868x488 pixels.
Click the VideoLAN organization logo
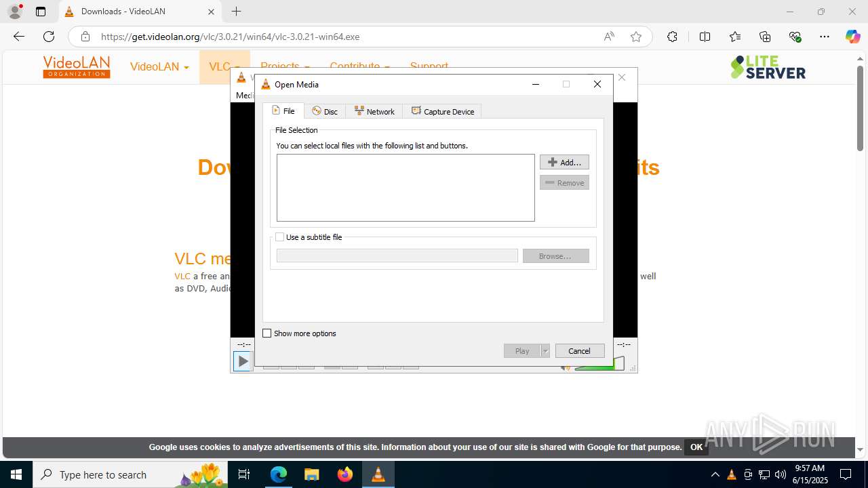[77, 66]
